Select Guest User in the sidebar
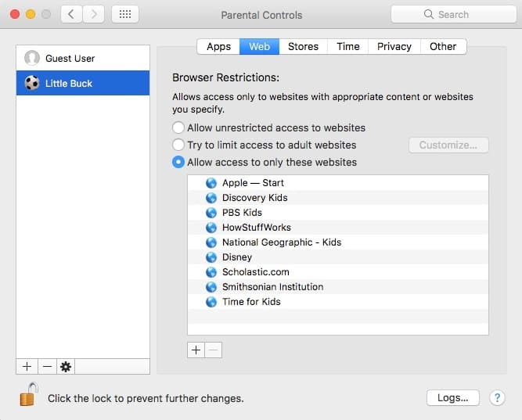The width and height of the screenshot is (522, 420). pos(83,58)
